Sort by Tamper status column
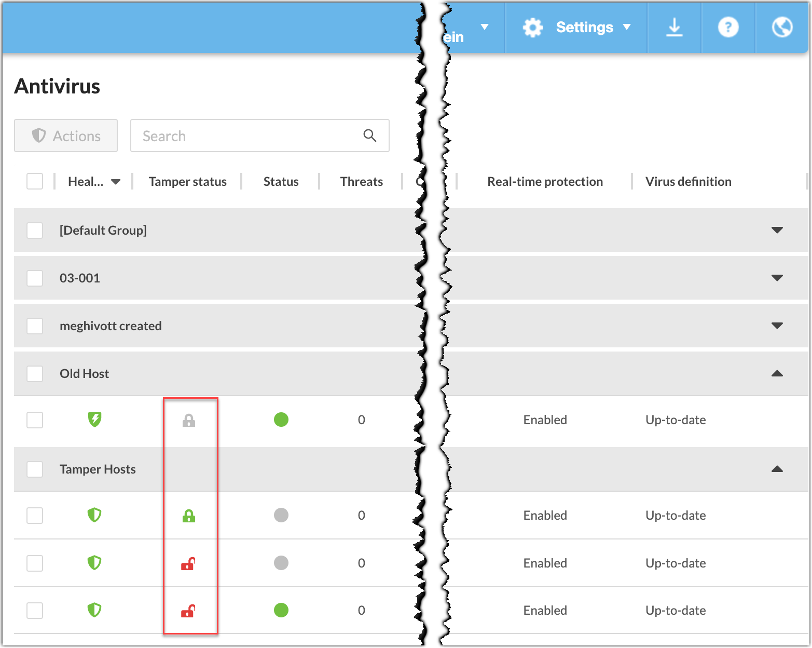The width and height of the screenshot is (812, 648). (x=187, y=181)
